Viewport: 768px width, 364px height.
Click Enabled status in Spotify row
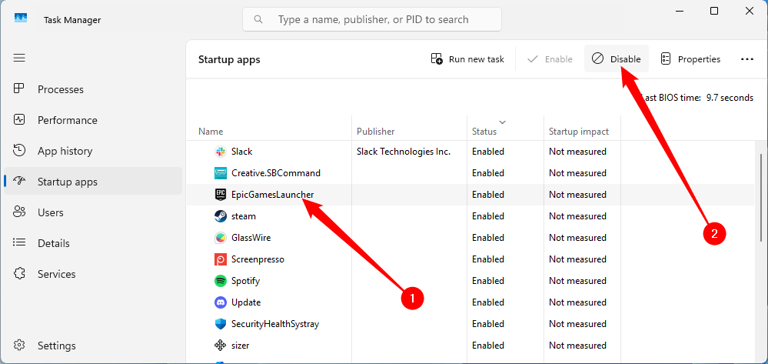click(x=488, y=281)
